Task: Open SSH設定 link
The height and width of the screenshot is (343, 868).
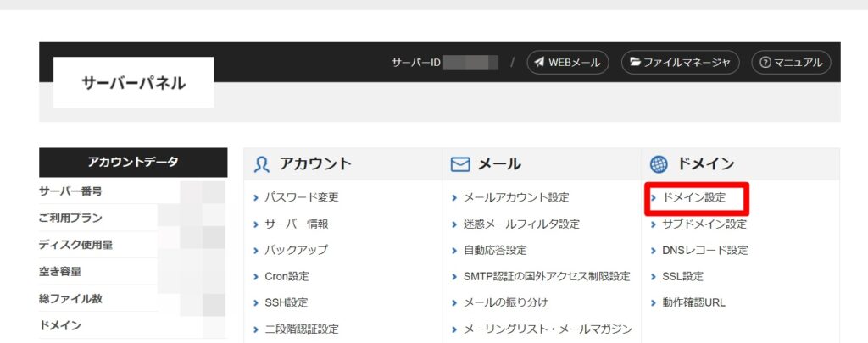Action: click(286, 302)
